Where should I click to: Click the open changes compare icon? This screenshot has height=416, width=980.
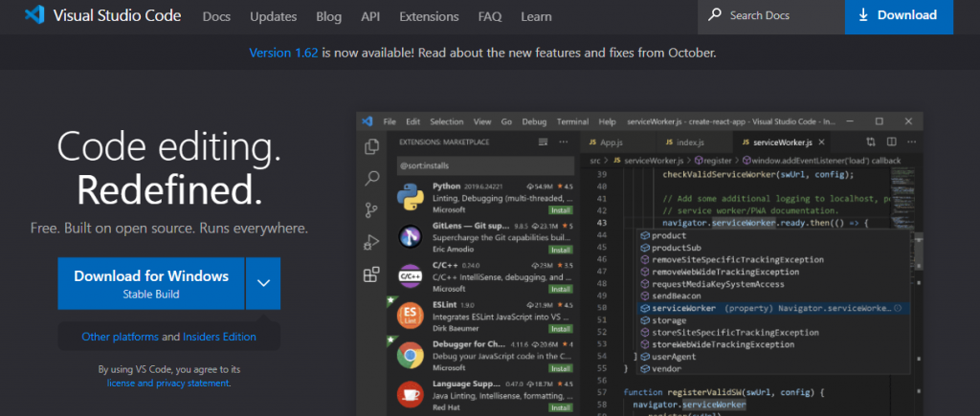tap(871, 142)
